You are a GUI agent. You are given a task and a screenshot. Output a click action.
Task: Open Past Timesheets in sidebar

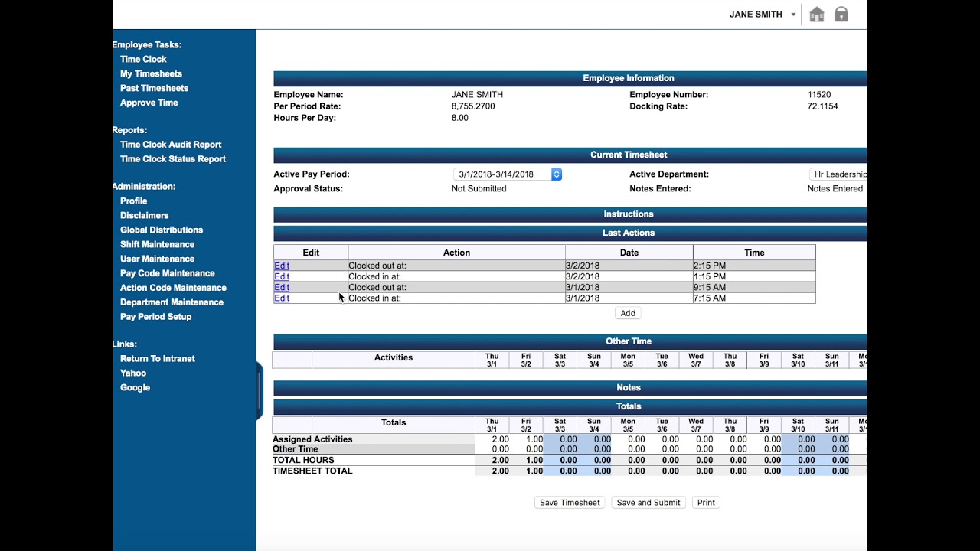tap(154, 88)
